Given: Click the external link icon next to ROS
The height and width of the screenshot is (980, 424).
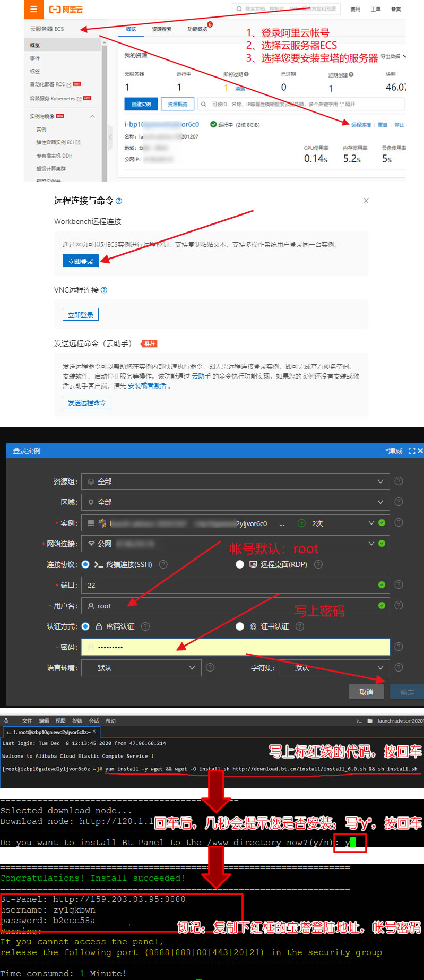Looking at the screenshot, I should [x=69, y=84].
